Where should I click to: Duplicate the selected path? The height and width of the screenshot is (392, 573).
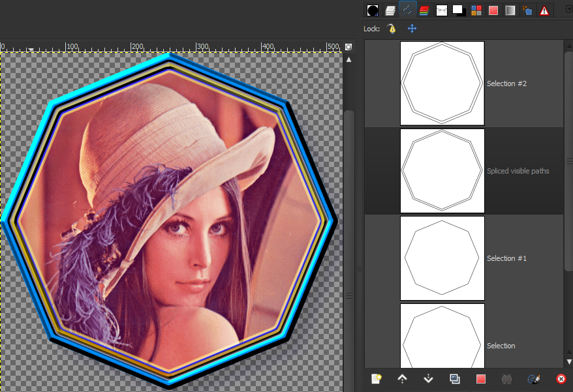click(x=455, y=379)
